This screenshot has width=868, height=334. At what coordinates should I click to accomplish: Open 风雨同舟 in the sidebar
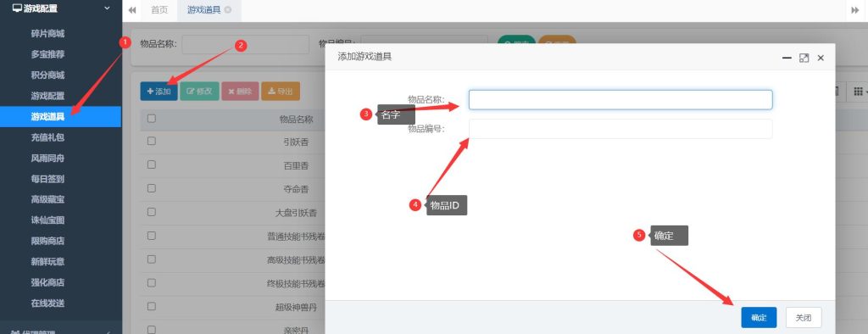47,159
